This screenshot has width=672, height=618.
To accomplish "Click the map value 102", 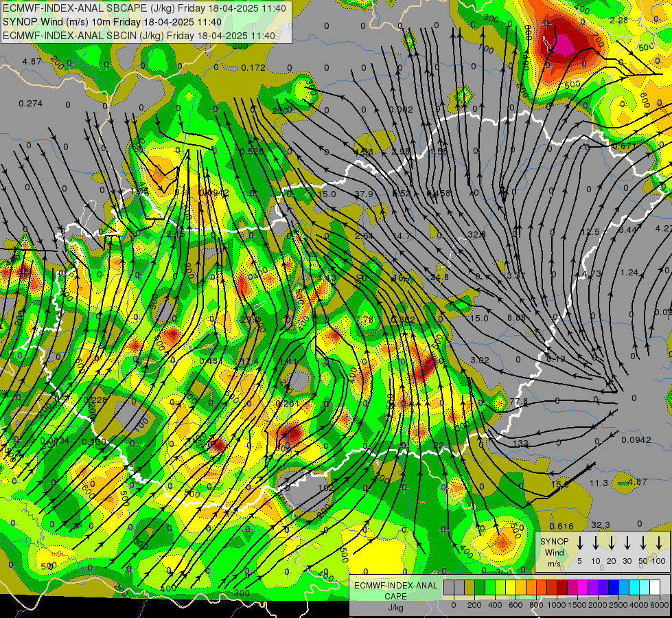I will click(327, 488).
